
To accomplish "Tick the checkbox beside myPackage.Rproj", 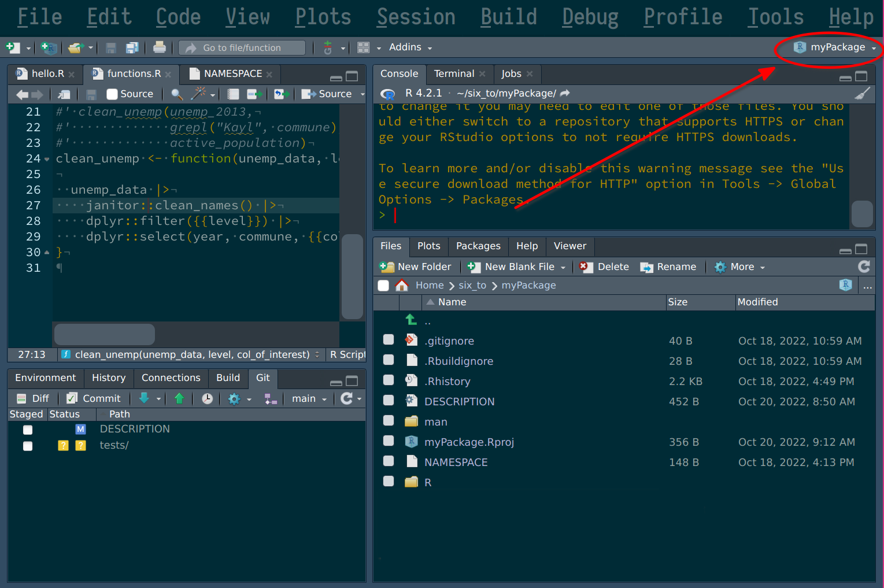I will coord(389,441).
